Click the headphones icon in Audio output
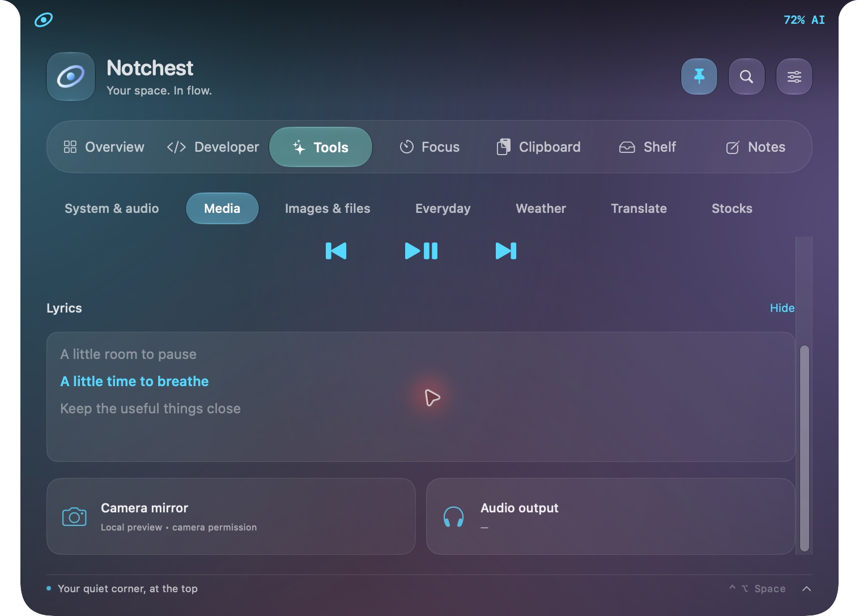The height and width of the screenshot is (616, 859). tap(453, 516)
